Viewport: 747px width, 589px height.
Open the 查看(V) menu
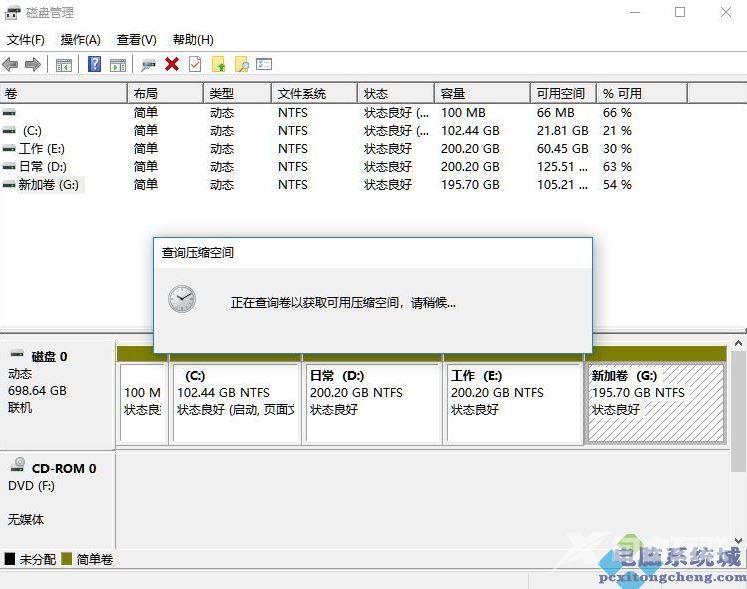[x=137, y=40]
